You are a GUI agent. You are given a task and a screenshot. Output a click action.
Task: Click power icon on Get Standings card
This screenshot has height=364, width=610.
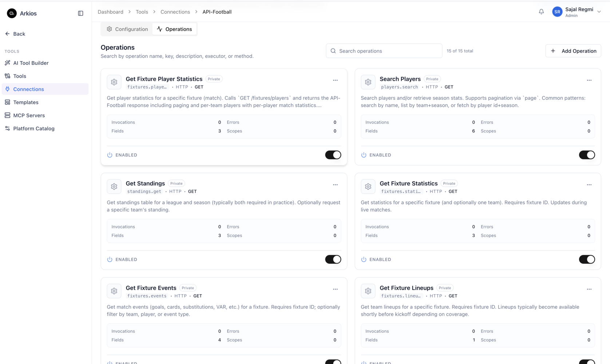(x=110, y=260)
